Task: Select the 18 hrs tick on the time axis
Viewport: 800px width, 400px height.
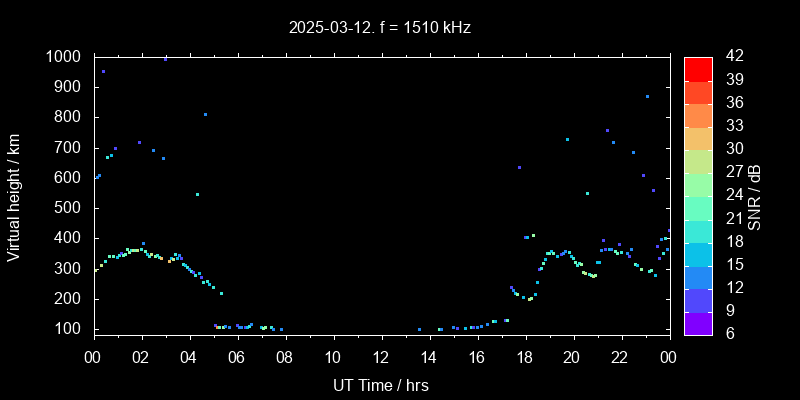Action: pos(524,357)
